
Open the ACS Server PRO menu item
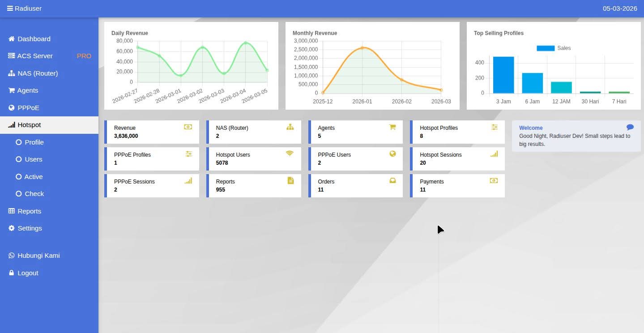pos(35,55)
